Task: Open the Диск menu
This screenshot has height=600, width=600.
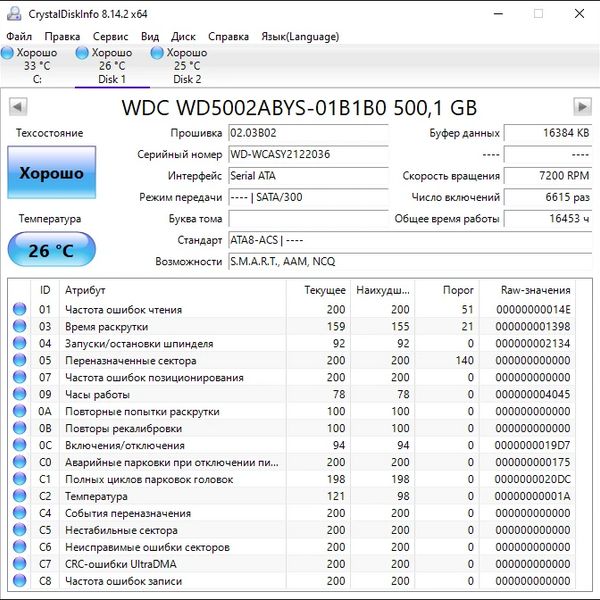Action: click(183, 36)
